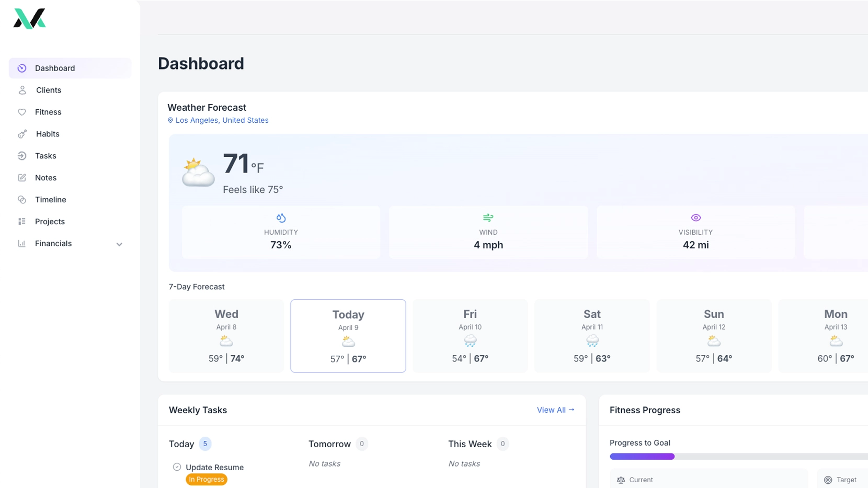The width and height of the screenshot is (868, 488).
Task: Switch to the This Week tasks tab
Action: click(x=469, y=444)
